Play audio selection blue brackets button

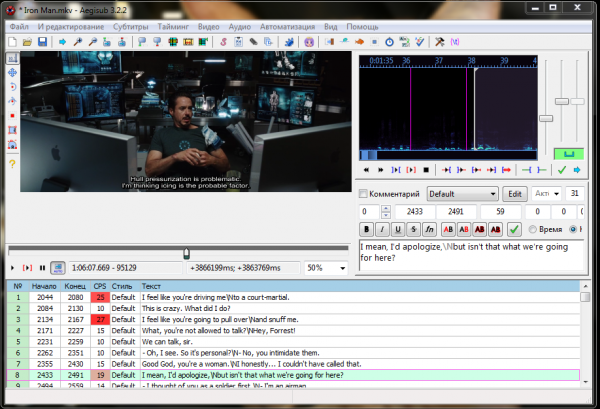396,170
